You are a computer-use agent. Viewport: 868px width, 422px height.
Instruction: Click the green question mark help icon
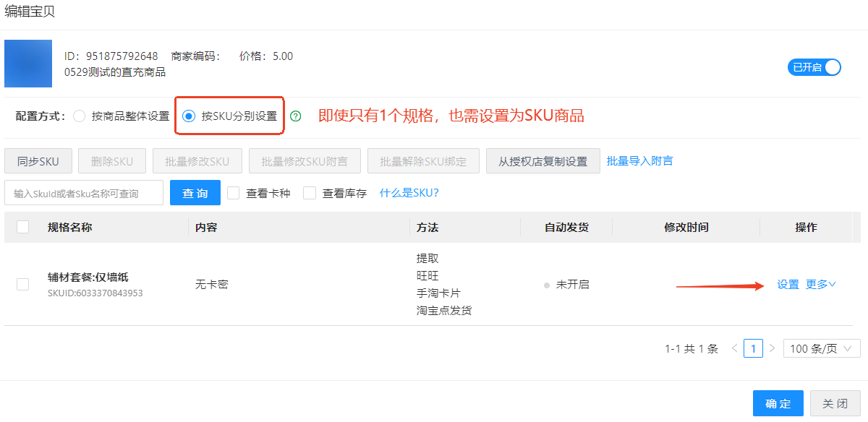295,116
